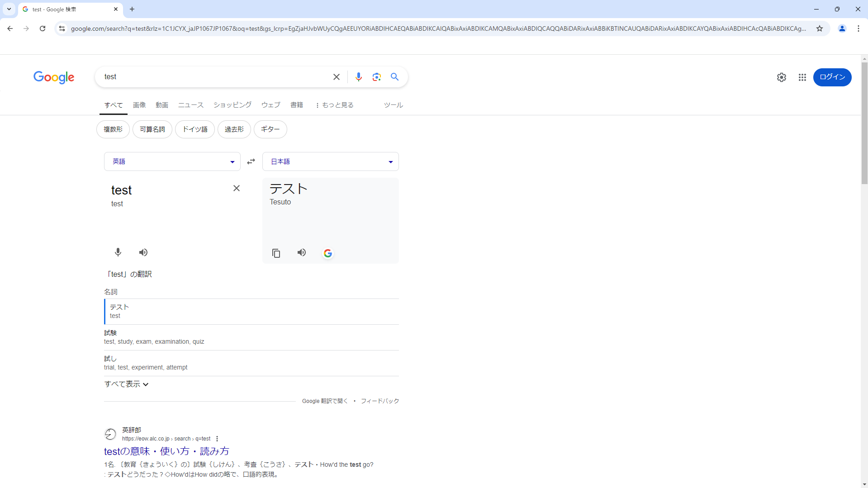
Task: Select the 試験 translation row
Action: (251, 337)
